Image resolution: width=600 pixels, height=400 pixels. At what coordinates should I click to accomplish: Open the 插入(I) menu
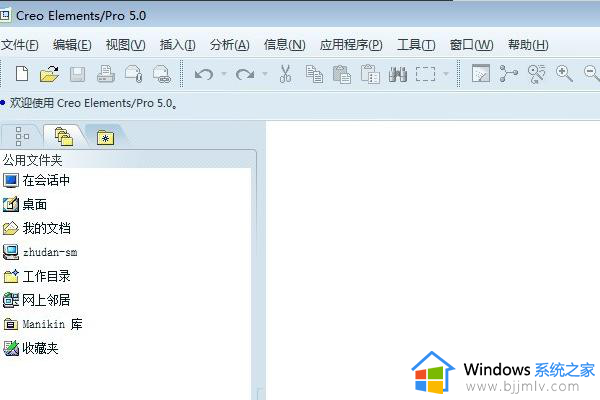coord(178,45)
